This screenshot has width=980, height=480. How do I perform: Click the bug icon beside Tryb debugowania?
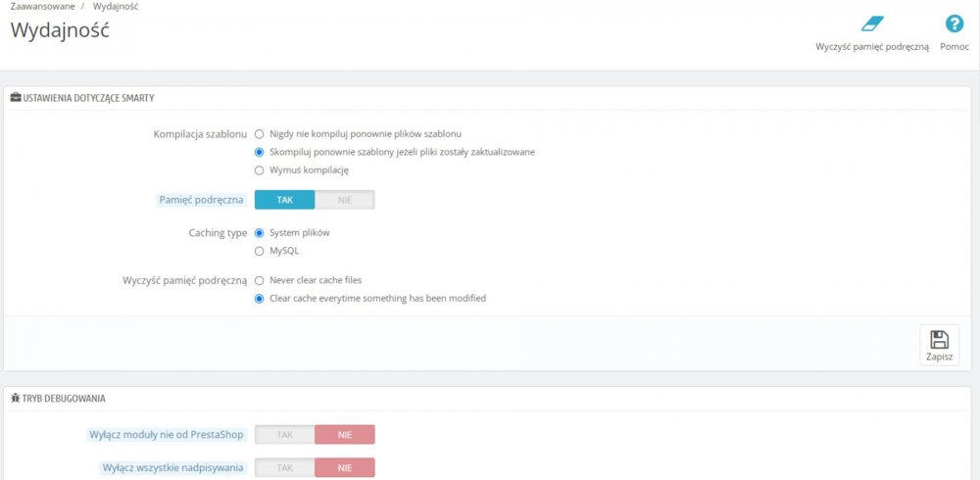16,399
